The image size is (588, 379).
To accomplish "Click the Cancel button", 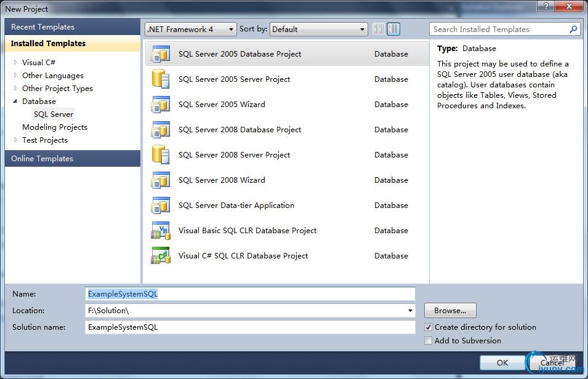I will (552, 362).
